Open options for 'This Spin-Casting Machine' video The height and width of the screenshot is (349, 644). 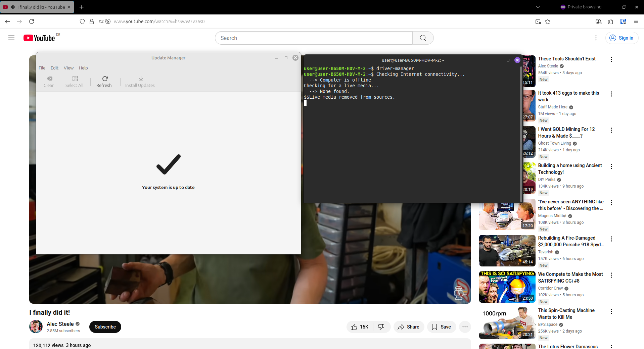coord(611,311)
